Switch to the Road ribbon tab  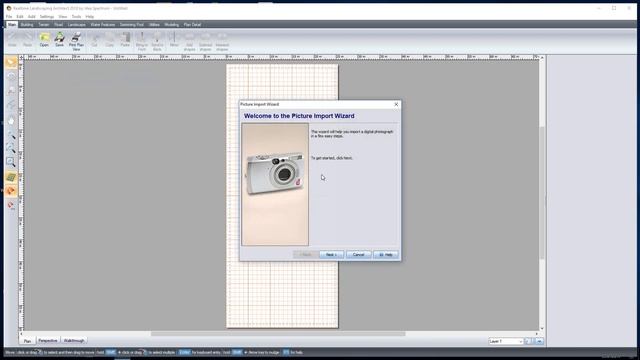(58, 25)
